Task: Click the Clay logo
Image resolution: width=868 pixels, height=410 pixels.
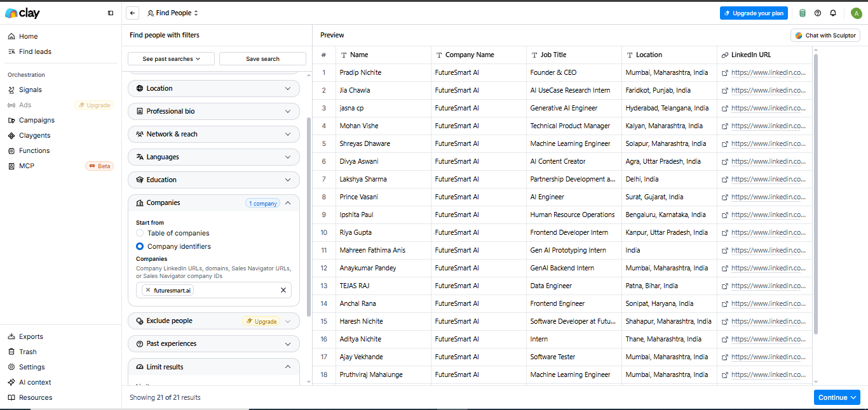Action: (22, 13)
